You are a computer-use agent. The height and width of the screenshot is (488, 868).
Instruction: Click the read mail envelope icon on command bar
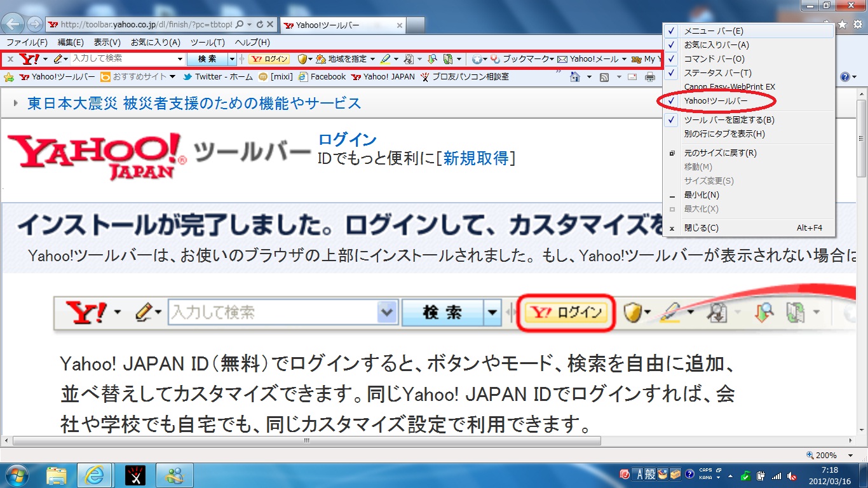point(632,77)
